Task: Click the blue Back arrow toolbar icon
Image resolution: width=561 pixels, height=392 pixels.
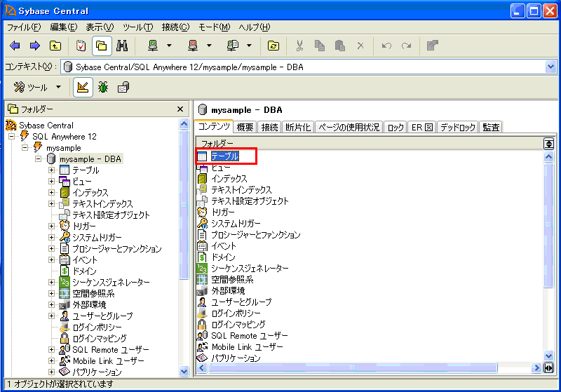Action: (x=15, y=46)
